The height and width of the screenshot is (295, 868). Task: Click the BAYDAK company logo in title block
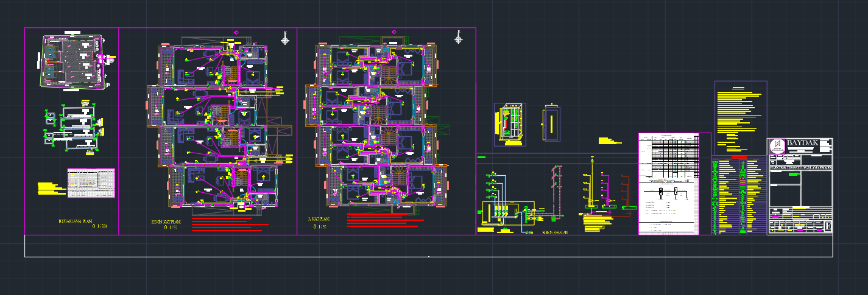(x=777, y=147)
